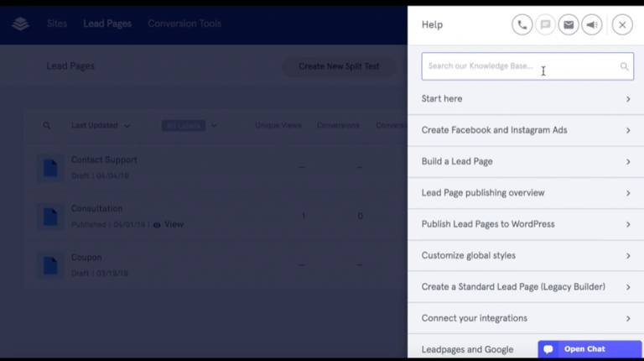Open the Coupon lead page

tap(86, 258)
